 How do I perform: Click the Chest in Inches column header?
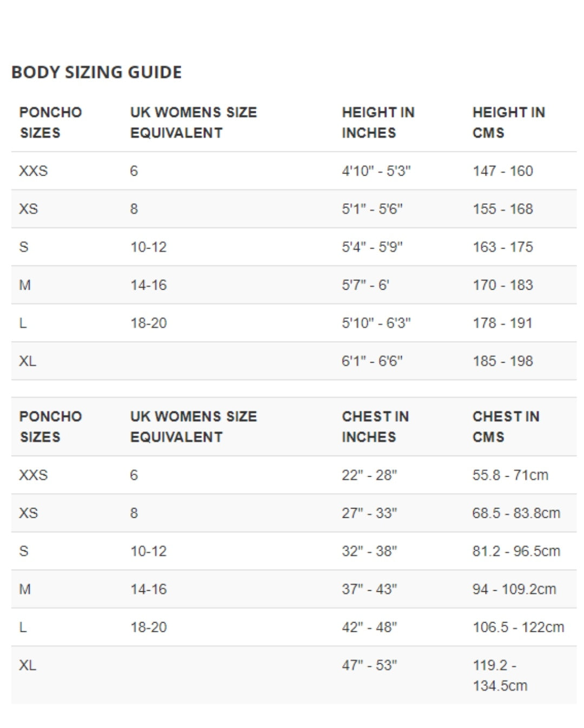(375, 427)
